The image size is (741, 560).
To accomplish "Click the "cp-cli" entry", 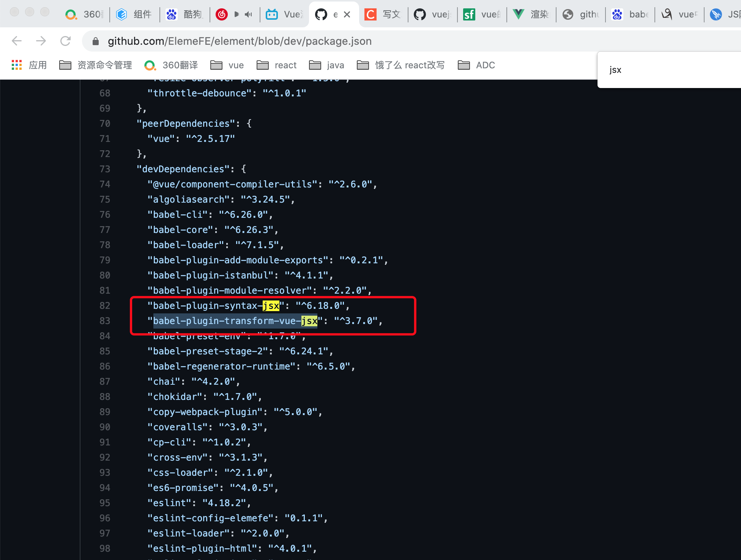I will [x=199, y=442].
